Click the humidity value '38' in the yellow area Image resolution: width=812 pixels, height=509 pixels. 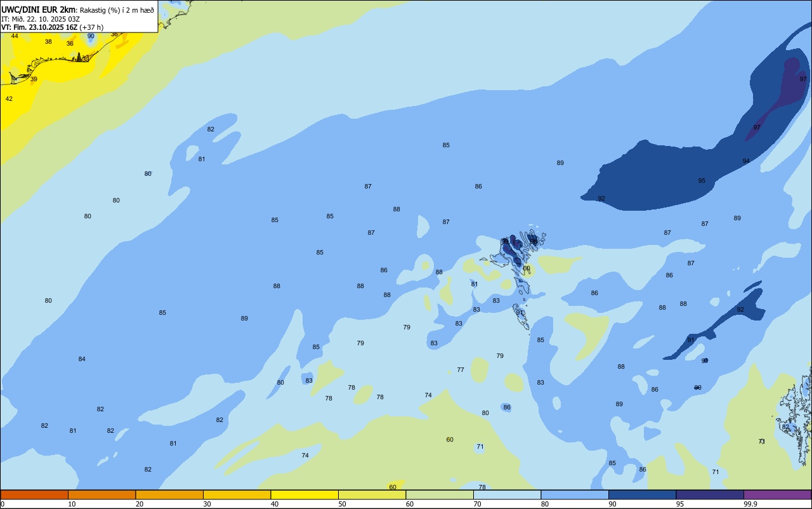(x=48, y=42)
